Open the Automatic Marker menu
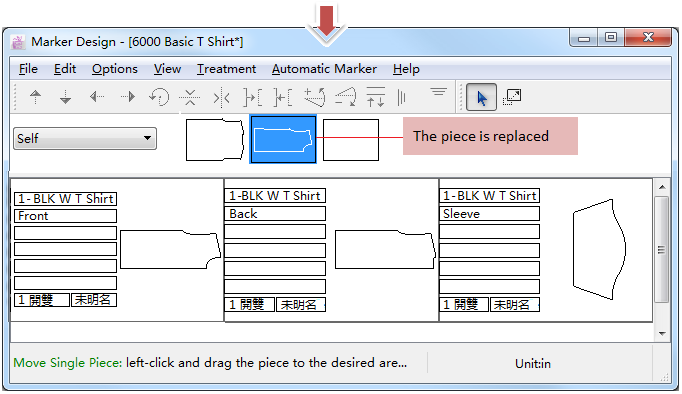This screenshot has height=394, width=682. 324,69
